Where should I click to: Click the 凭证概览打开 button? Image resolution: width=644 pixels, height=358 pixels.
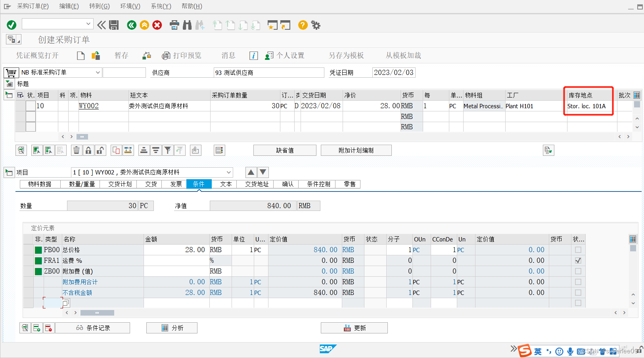click(37, 56)
